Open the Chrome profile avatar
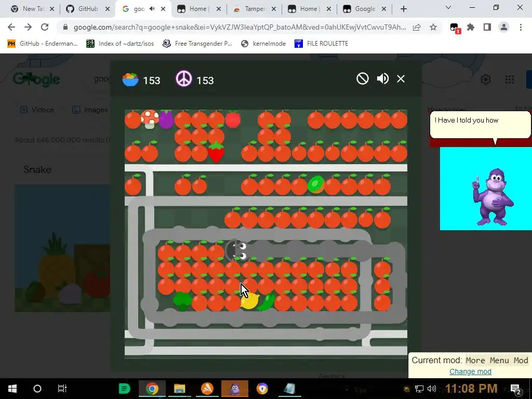This screenshot has height=399, width=532. (x=504, y=27)
